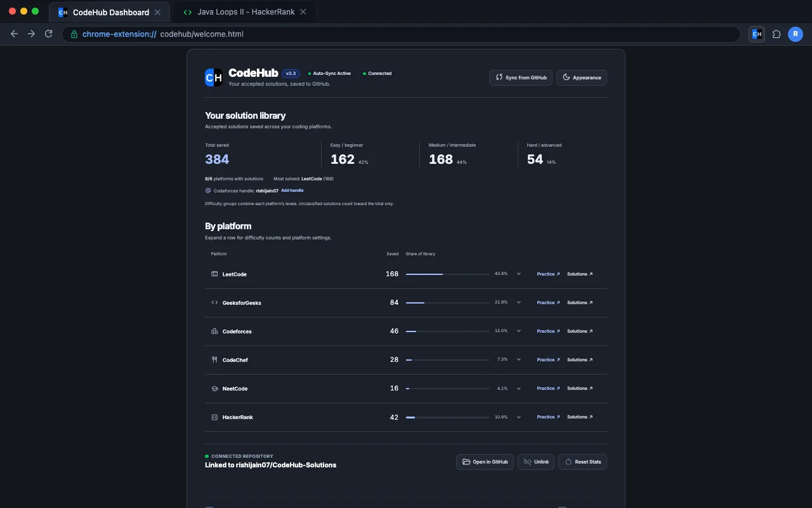The width and height of the screenshot is (812, 508).
Task: Expand the Codeforces row chevron
Action: pyautogui.click(x=518, y=331)
